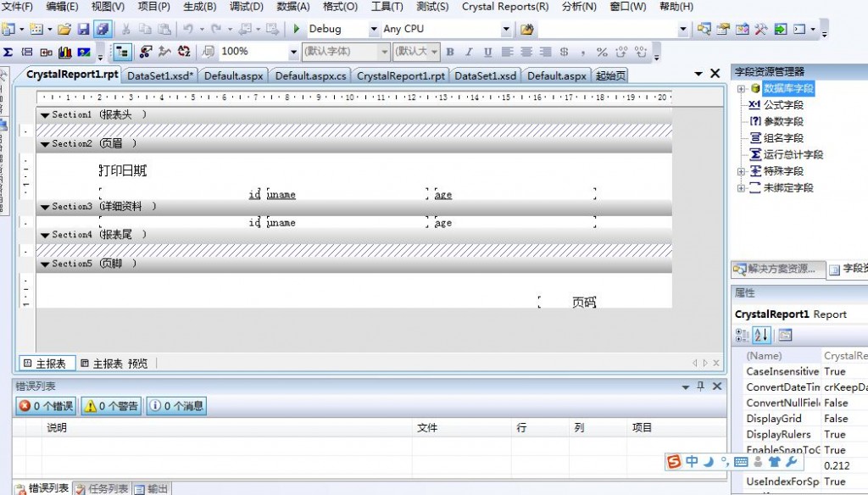Viewport: 868px width, 495px height.
Task: Collapse Section3 详细资料 with its triangle
Action: [x=45, y=207]
